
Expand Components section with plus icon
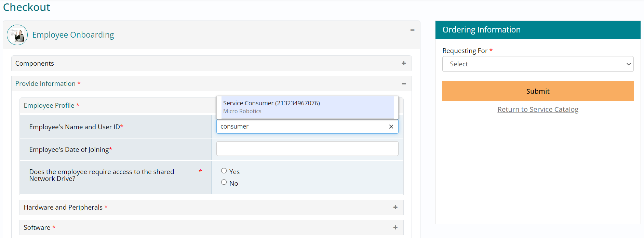click(404, 63)
